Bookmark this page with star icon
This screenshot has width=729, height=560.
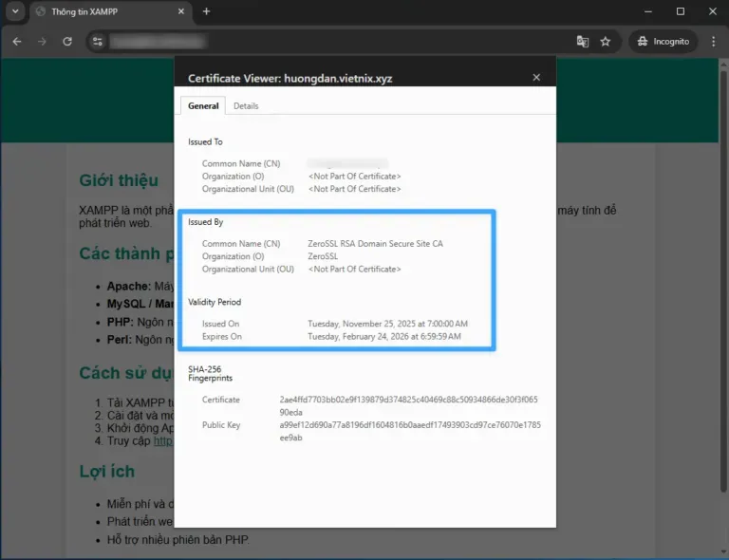(x=606, y=42)
